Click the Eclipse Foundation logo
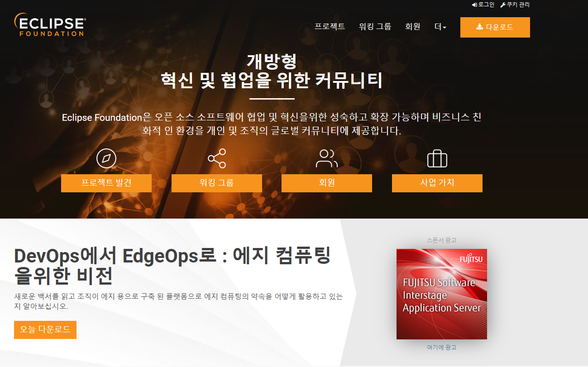This screenshot has width=588, height=367. (x=50, y=25)
